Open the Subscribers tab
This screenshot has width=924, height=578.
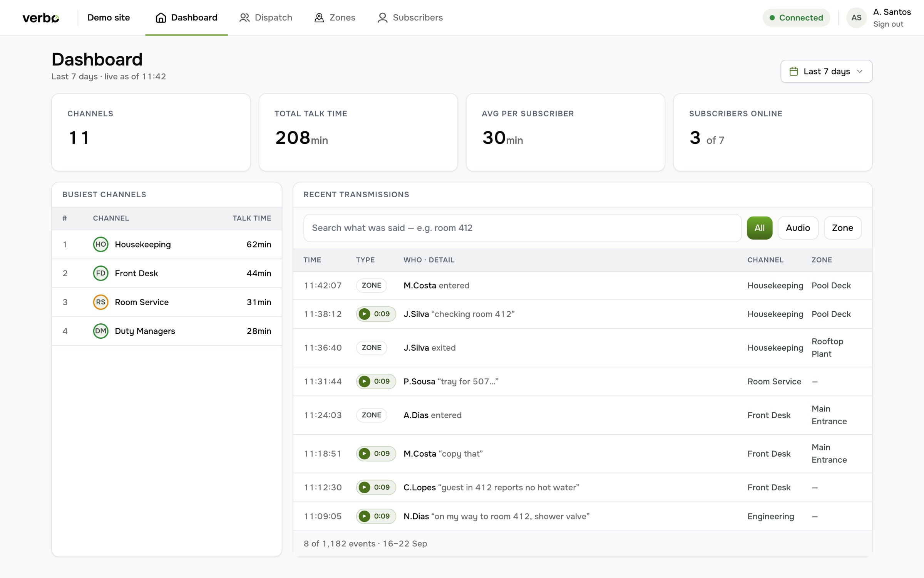410,18
